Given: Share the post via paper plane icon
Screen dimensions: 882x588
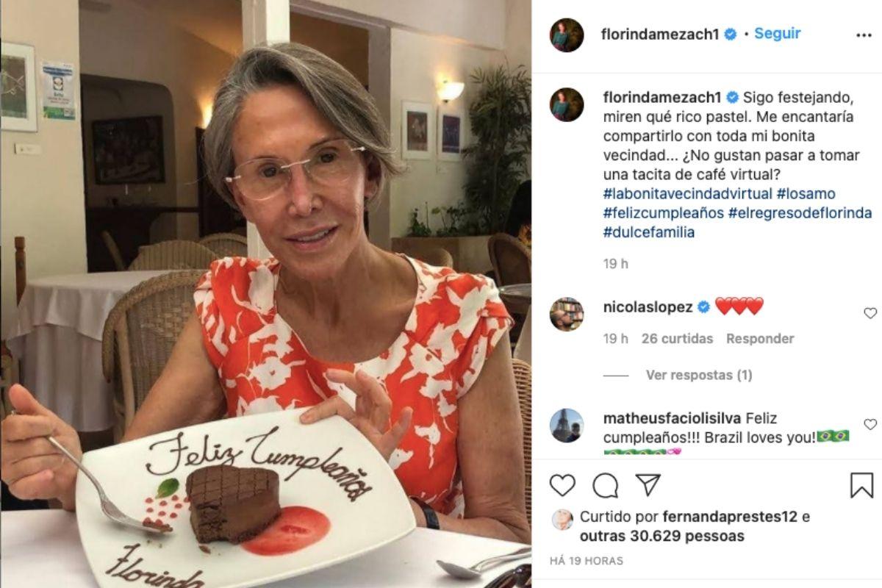Looking at the screenshot, I should (648, 485).
